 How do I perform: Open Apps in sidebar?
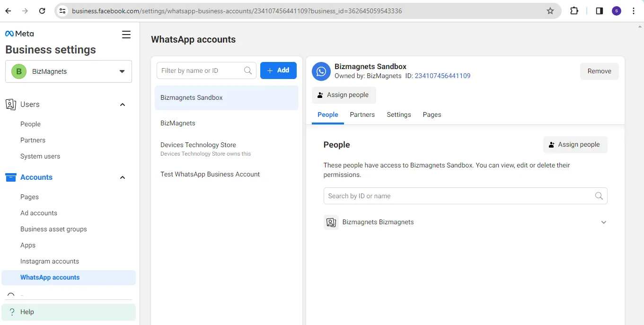(x=28, y=245)
